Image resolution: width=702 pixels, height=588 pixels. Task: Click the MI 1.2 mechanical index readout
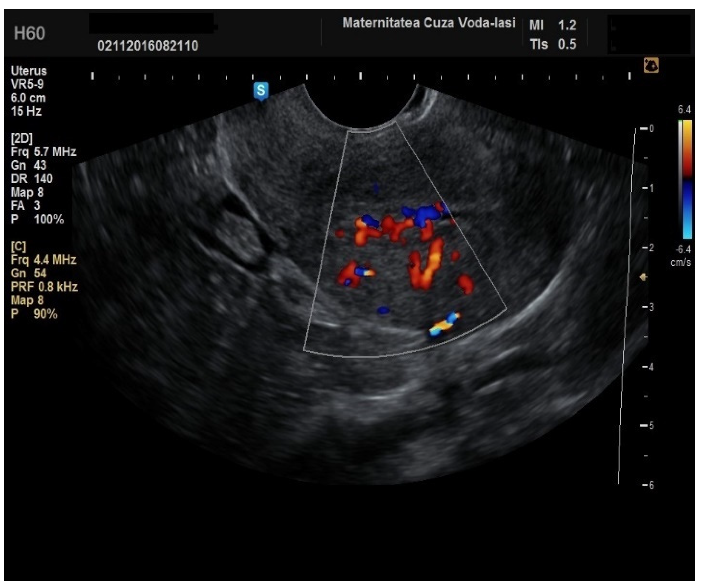point(552,25)
